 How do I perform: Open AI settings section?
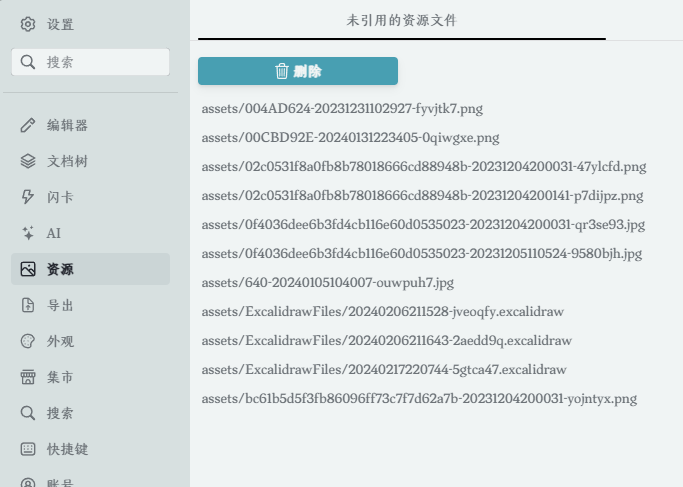click(91, 233)
